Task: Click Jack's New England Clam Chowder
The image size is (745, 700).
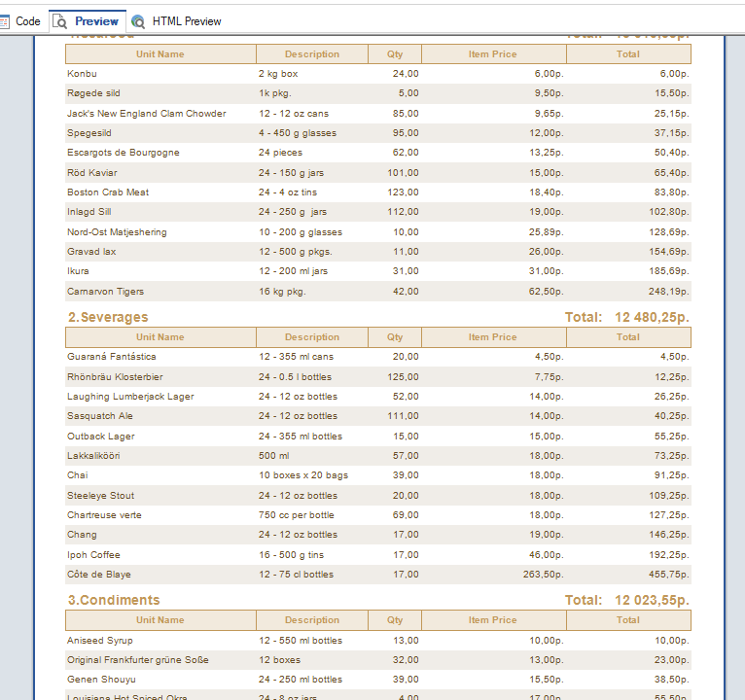Action: [x=146, y=114]
